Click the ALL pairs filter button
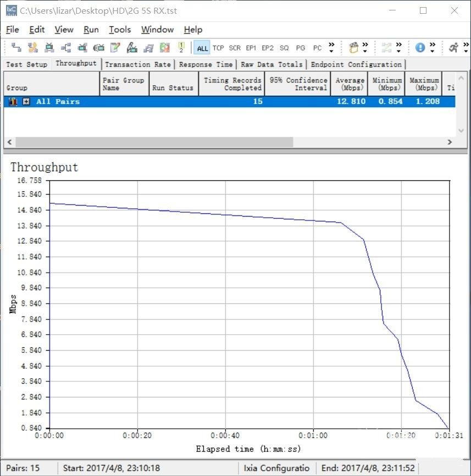471x476 pixels. pos(202,48)
